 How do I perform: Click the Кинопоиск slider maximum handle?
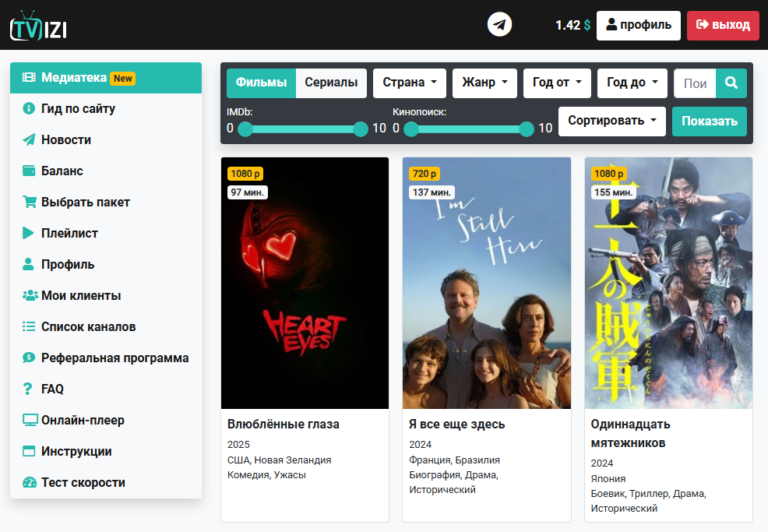pyautogui.click(x=527, y=129)
